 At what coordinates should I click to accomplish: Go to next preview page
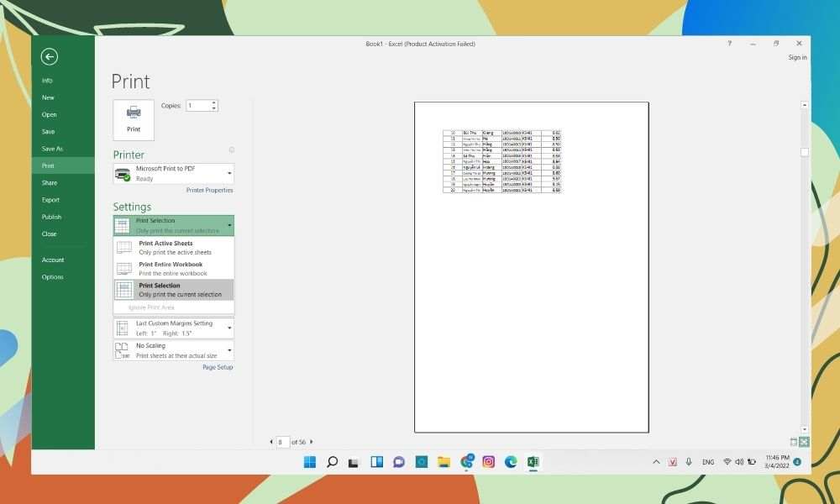tap(312, 442)
